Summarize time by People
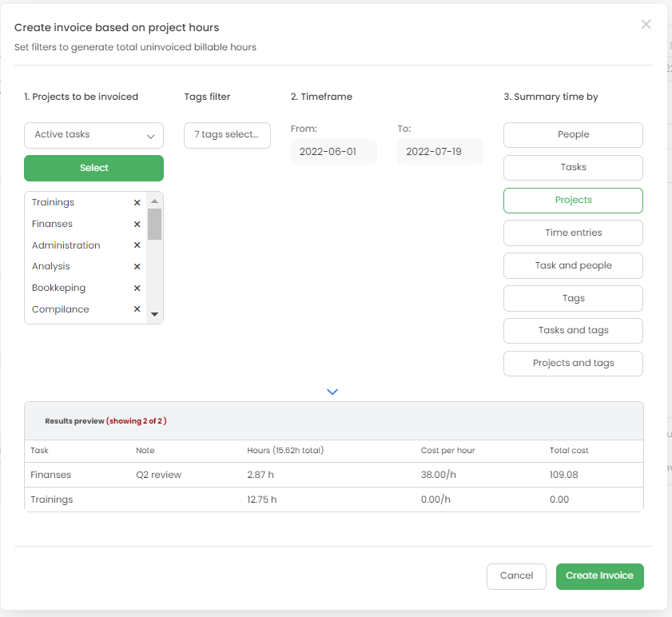The width and height of the screenshot is (672, 617). coord(573,135)
